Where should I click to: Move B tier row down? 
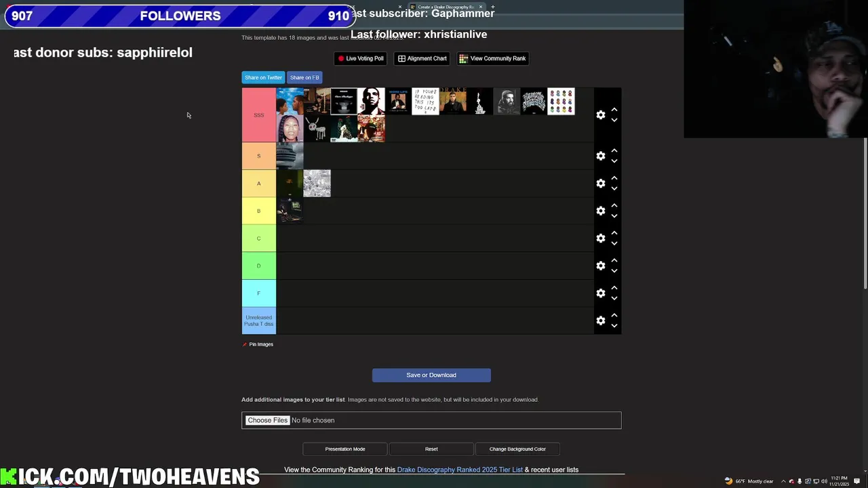(x=614, y=216)
